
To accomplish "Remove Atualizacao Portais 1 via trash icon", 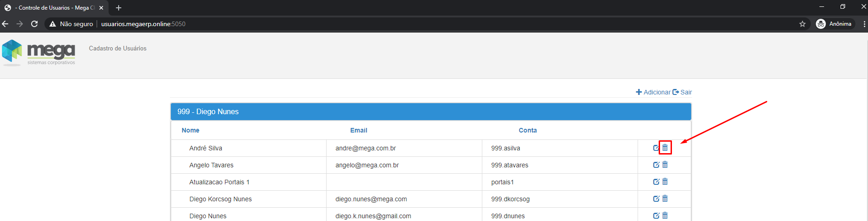I will 665,182.
